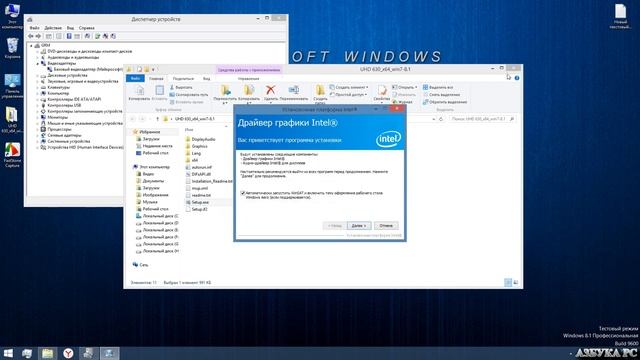Click Yandex browser icon on taskbar
The width and height of the screenshot is (640, 360).
coord(68,353)
